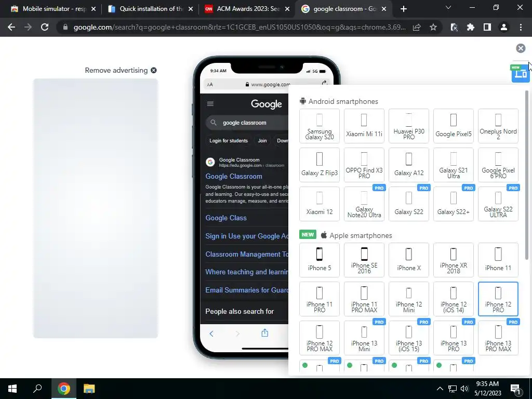Viewport: 532px width, 399px height.
Task: Reload the current page
Action: point(45,27)
